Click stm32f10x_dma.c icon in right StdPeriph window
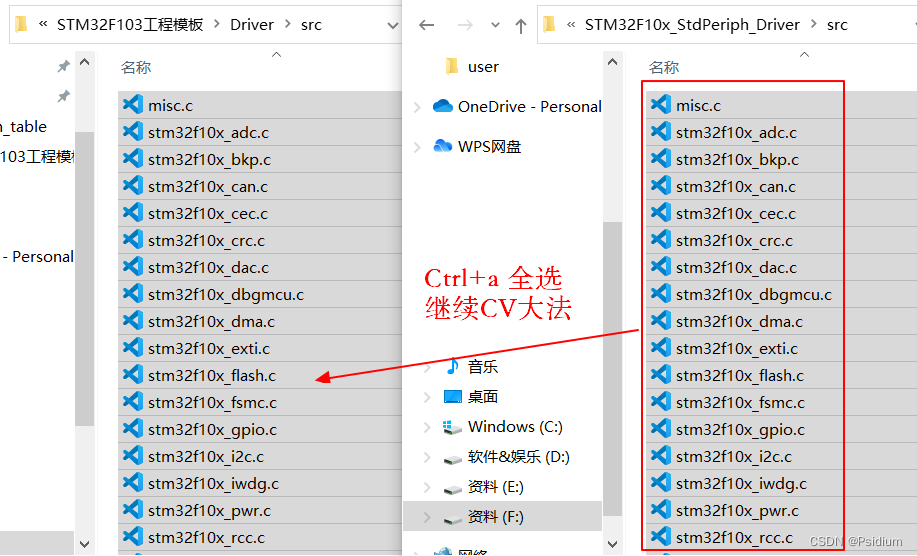917x556 pixels. (661, 320)
